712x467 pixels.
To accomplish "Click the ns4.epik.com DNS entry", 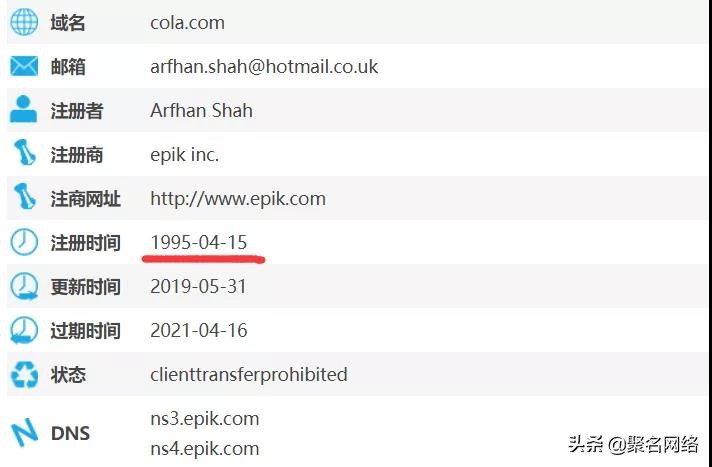I will [x=205, y=449].
